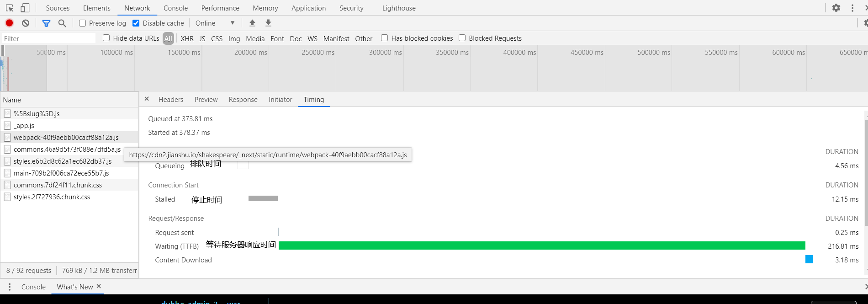Select the Timing tab
Viewport: 868px width, 304px height.
click(314, 99)
